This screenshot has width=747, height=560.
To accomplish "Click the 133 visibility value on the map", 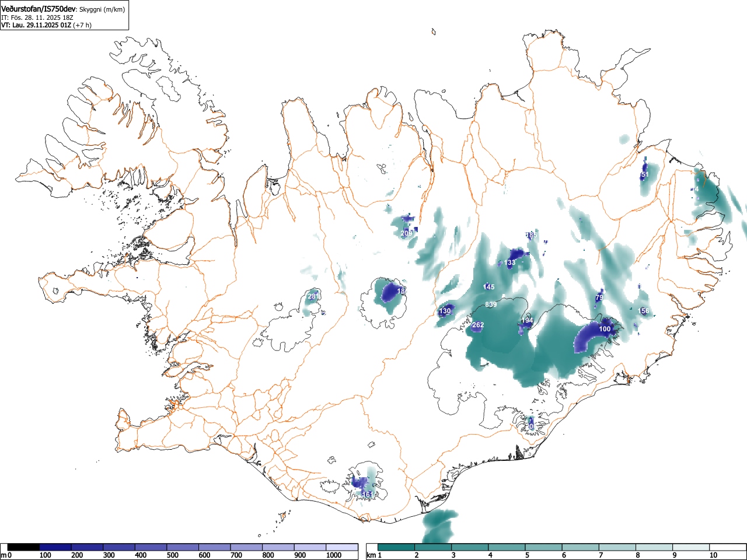I will [x=510, y=263].
